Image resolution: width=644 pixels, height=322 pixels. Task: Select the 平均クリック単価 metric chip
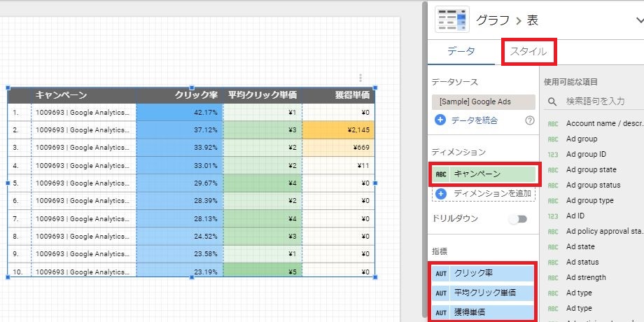[x=483, y=293]
